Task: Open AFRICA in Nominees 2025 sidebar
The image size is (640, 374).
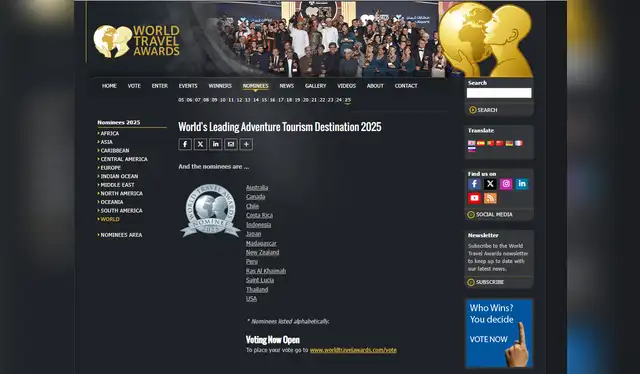Action: 109,134
